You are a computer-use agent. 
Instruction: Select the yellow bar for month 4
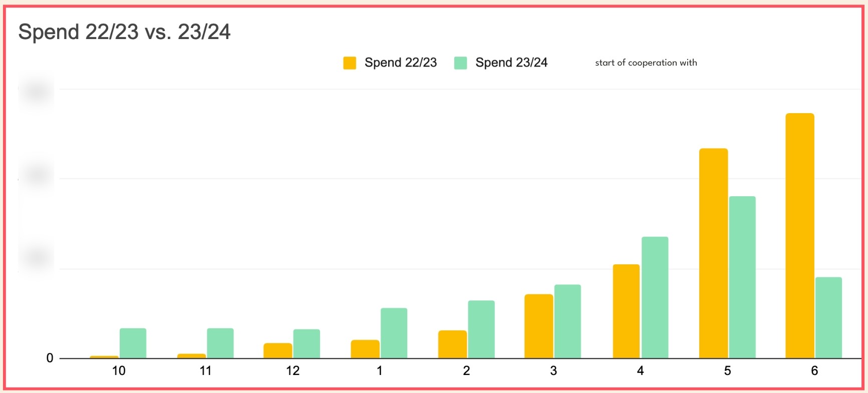click(626, 311)
